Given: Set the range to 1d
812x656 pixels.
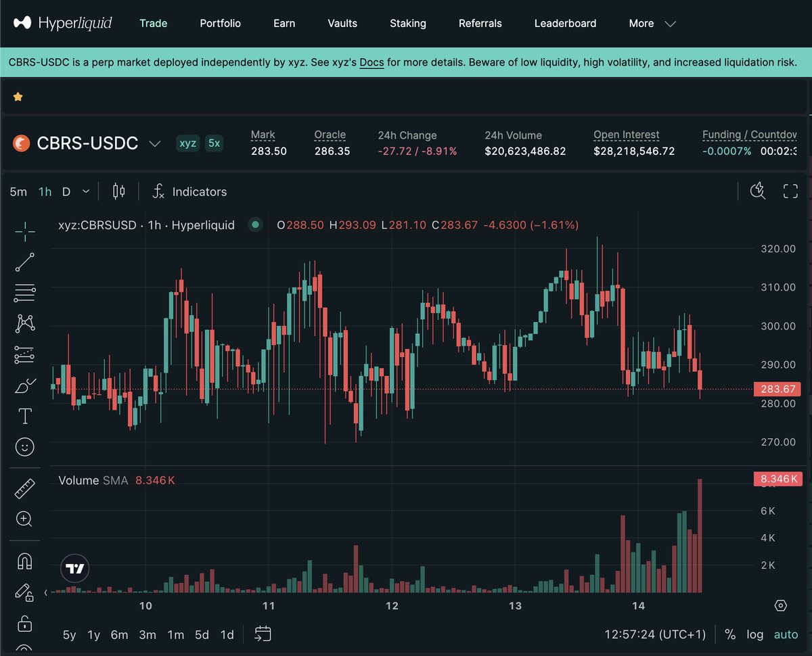Looking at the screenshot, I should tap(227, 634).
